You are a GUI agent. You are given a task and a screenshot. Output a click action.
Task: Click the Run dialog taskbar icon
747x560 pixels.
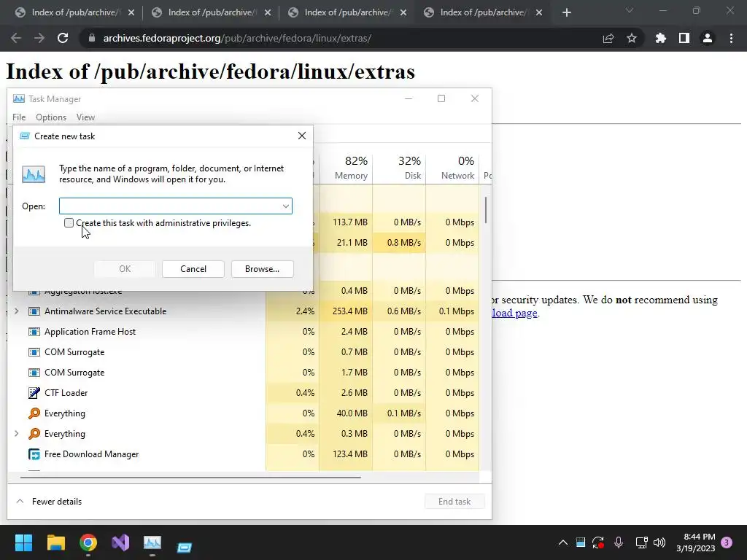[x=185, y=547]
